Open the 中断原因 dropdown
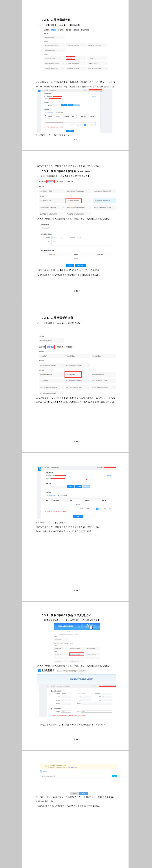The image size is (152, 868). (x=57, y=237)
